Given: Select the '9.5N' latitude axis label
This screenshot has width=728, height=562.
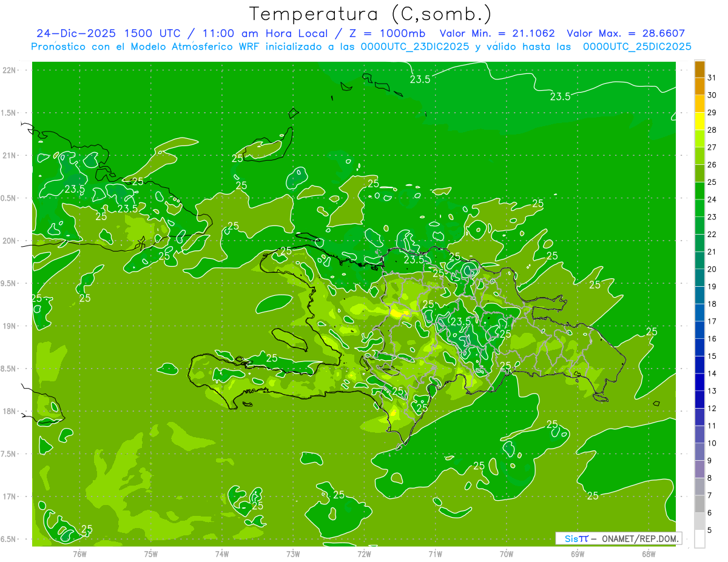Looking at the screenshot, I should 9,283.
